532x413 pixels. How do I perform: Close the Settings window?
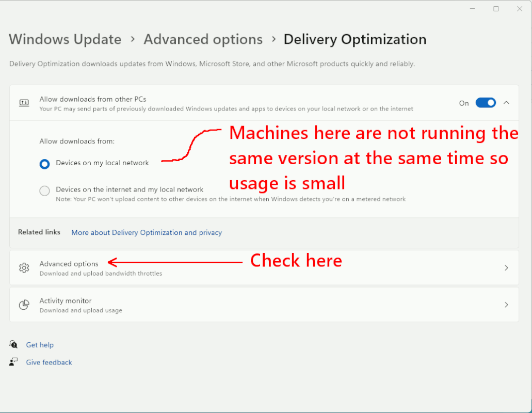point(520,9)
